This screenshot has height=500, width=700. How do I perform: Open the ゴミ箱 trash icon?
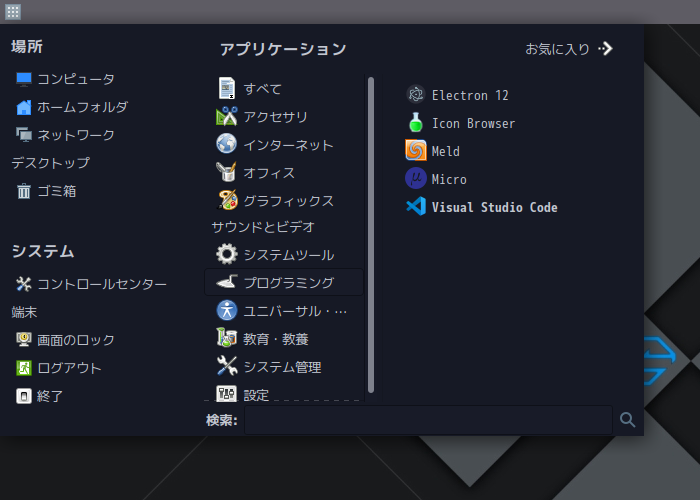coord(24,191)
